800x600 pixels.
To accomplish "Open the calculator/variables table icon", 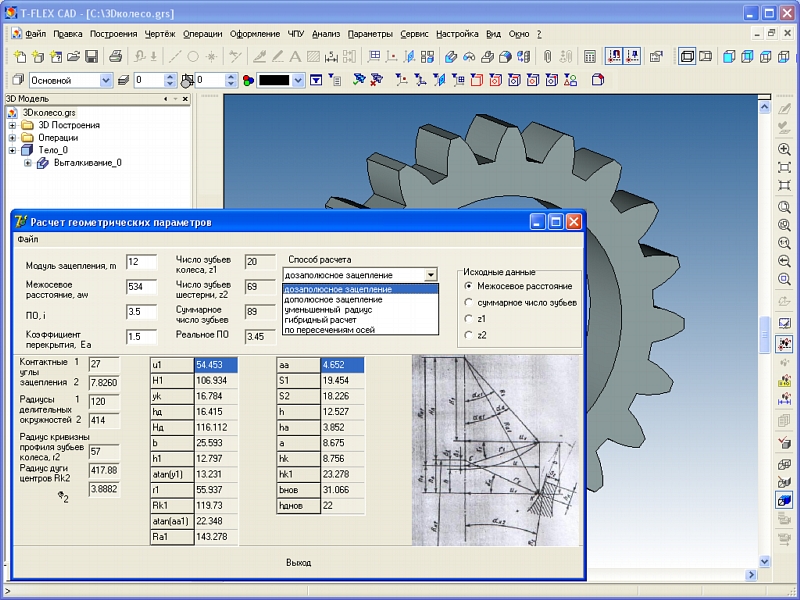I will pyautogui.click(x=590, y=56).
